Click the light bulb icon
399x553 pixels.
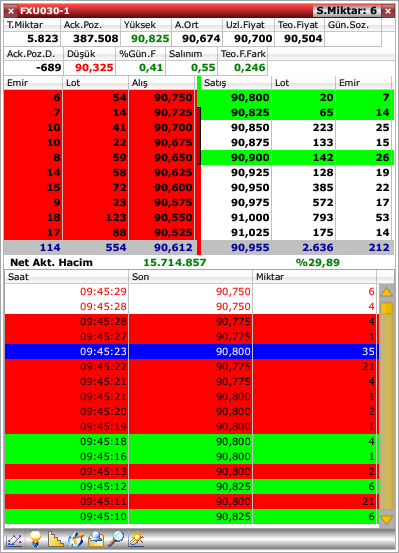35,539
